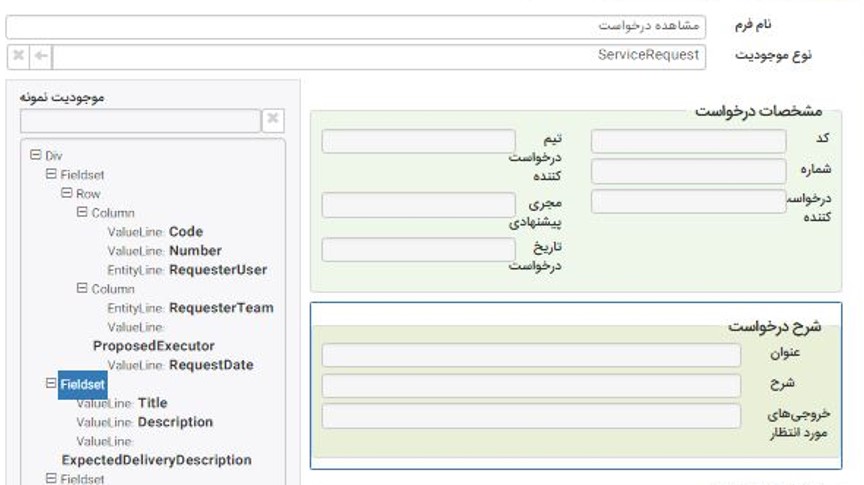Click the کد input field in preview

click(x=688, y=141)
